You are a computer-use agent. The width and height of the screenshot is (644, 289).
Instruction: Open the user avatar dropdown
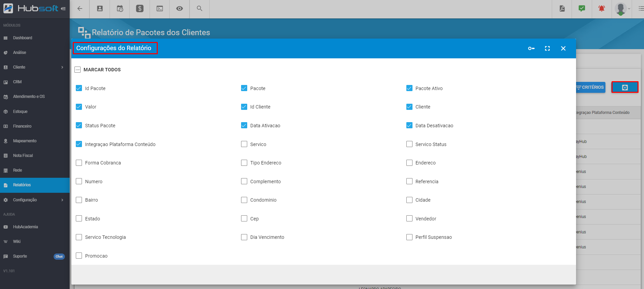(622, 9)
